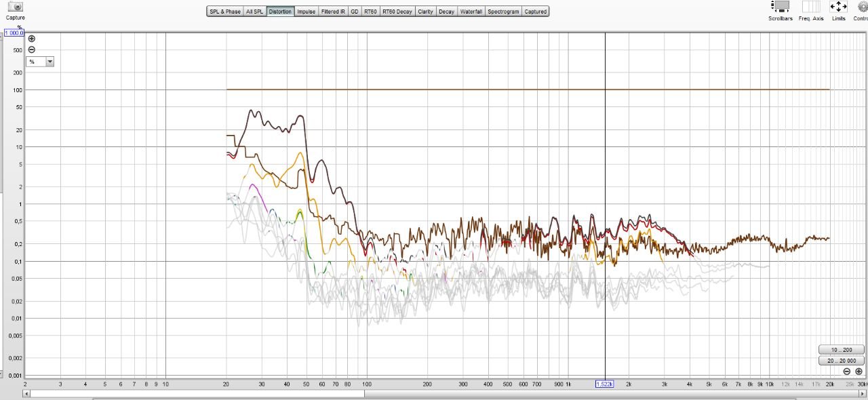Open the graph Limits icon
Viewport: 868px width, 400px height.
tap(838, 7)
